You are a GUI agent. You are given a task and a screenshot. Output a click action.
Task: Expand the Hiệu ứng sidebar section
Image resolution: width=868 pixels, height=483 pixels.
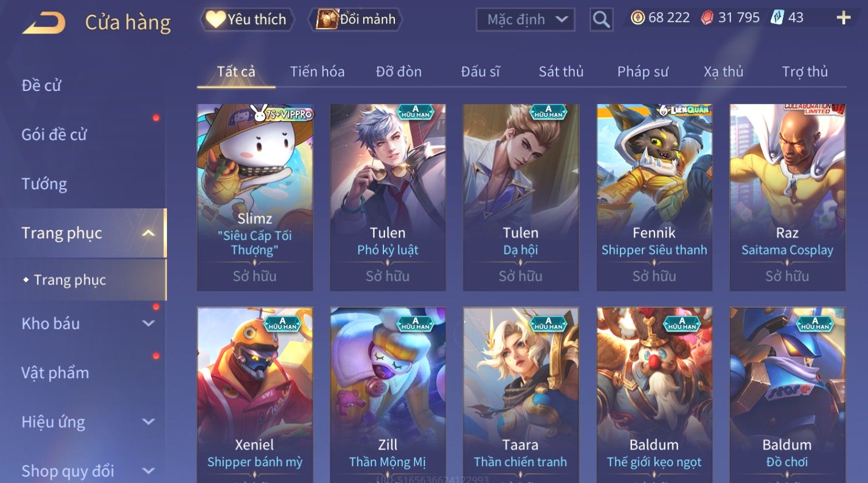point(149,422)
